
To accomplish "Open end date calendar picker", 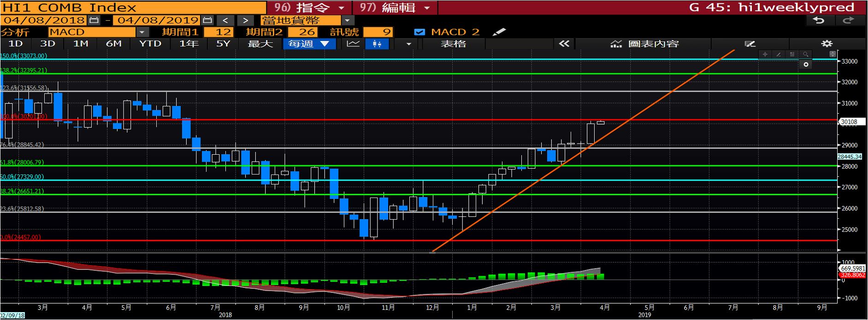I will (x=207, y=20).
